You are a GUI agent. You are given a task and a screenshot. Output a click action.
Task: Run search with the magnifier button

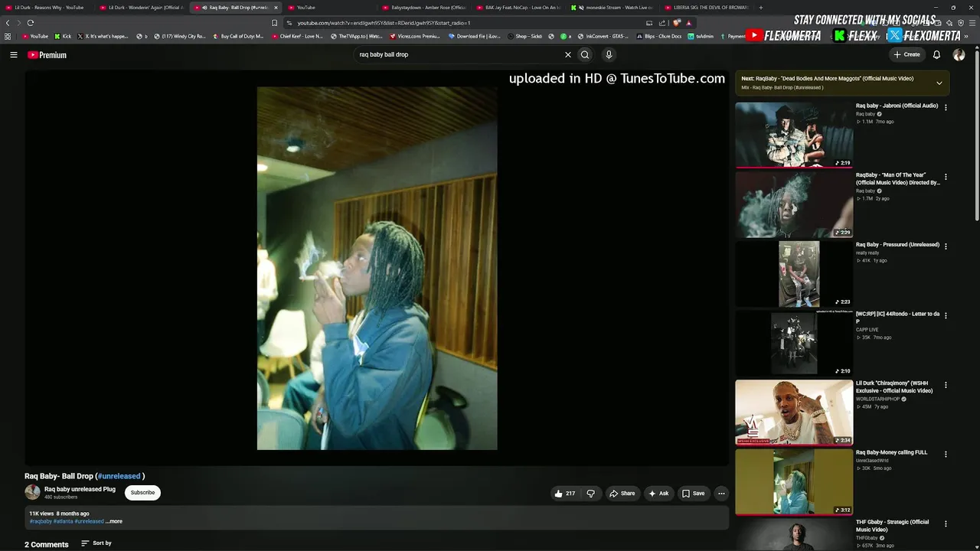[x=585, y=55]
